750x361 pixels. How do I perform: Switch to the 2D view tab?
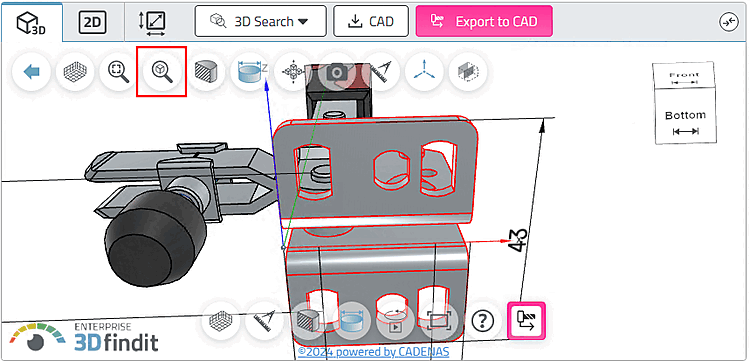pyautogui.click(x=93, y=22)
